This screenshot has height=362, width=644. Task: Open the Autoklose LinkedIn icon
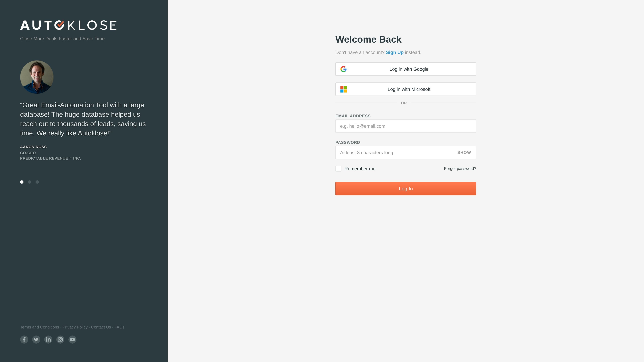click(48, 339)
